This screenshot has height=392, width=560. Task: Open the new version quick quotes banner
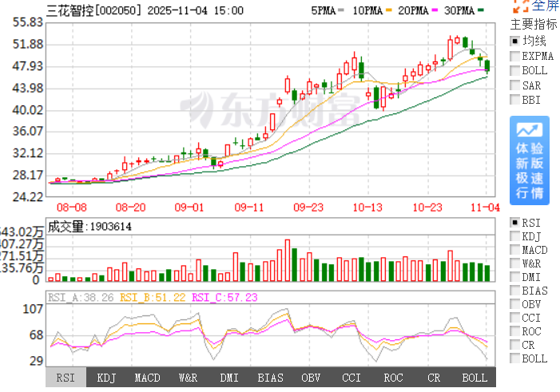(x=530, y=160)
